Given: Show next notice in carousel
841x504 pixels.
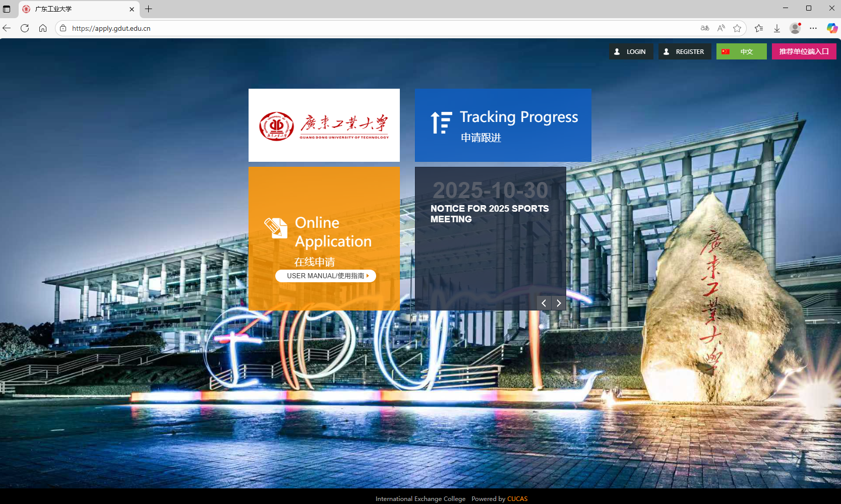Looking at the screenshot, I should [559, 303].
